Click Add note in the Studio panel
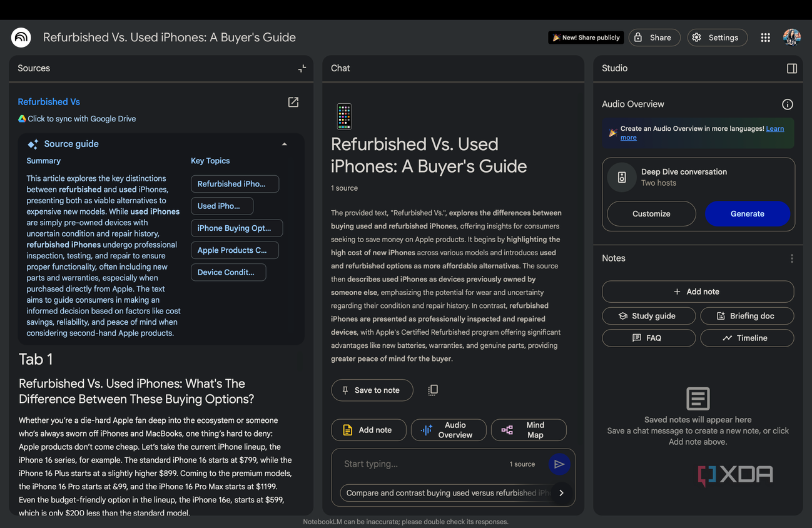The width and height of the screenshot is (812, 528). pyautogui.click(x=698, y=292)
